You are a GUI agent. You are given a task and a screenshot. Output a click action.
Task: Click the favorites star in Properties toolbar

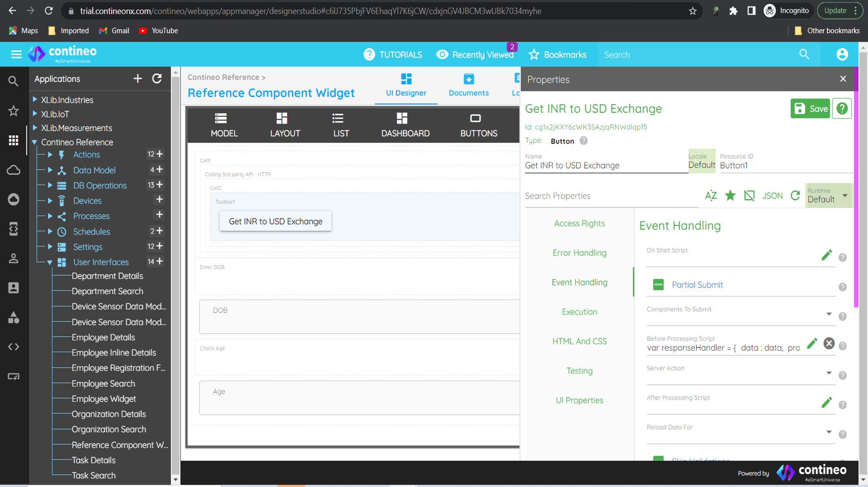(730, 196)
